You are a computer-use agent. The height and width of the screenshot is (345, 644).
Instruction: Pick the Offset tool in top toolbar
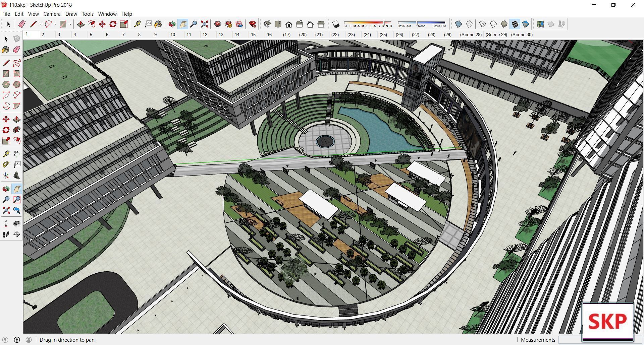click(91, 24)
